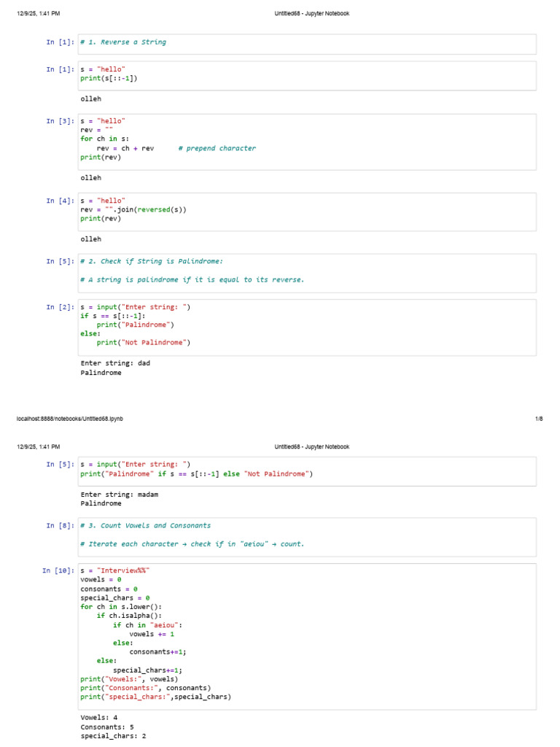
Task: Click the 'vowels += 1' line
Action: (152, 634)
